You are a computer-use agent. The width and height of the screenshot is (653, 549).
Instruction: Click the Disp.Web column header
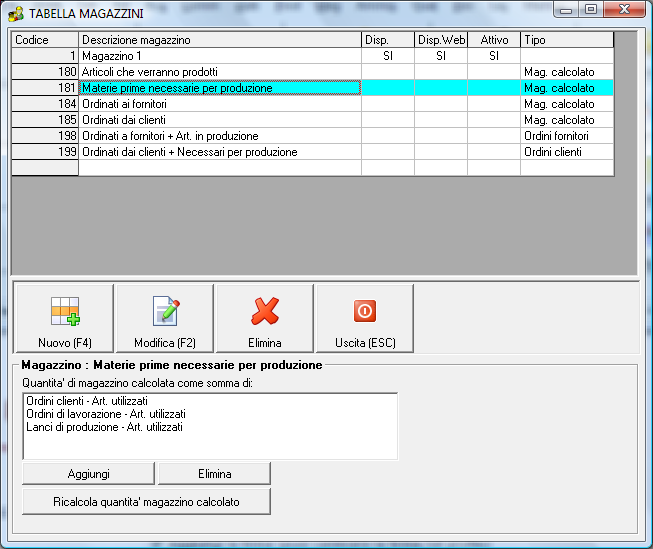(x=441, y=40)
